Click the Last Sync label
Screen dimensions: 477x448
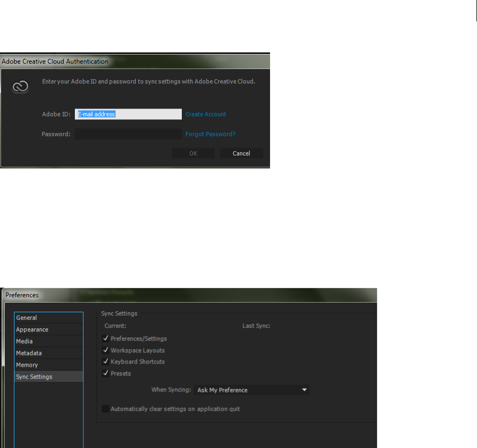click(256, 326)
